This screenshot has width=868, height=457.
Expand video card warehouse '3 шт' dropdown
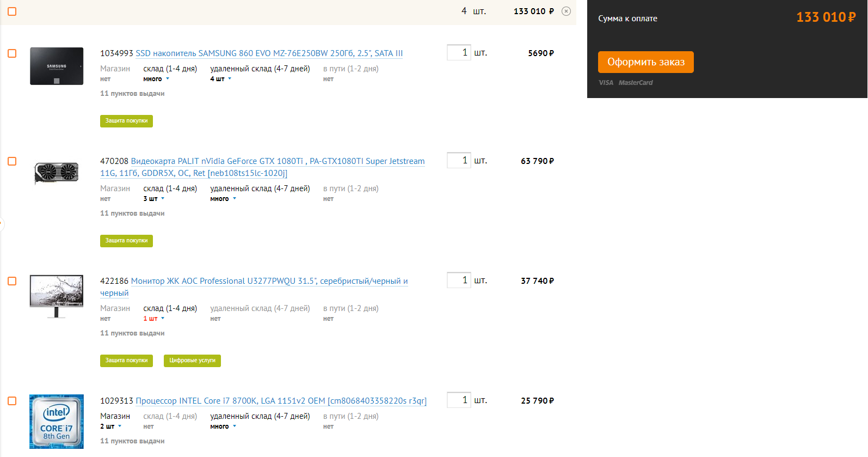(x=153, y=199)
